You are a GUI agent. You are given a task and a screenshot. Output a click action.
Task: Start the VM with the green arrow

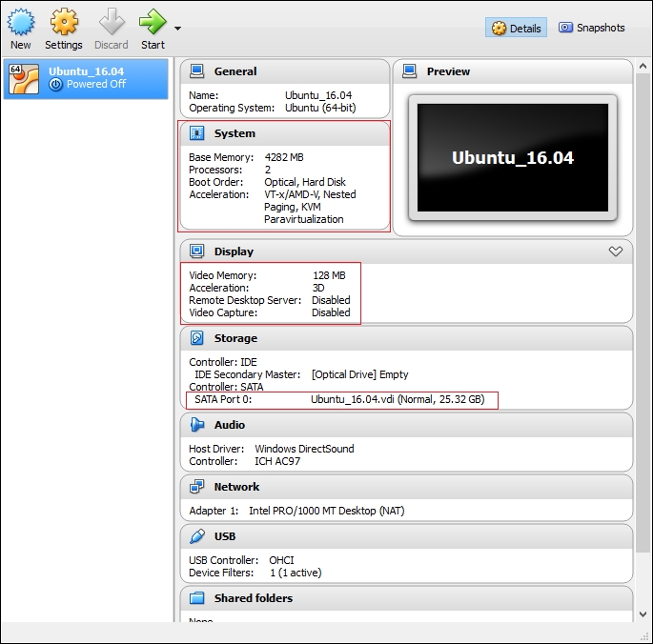pos(153,22)
